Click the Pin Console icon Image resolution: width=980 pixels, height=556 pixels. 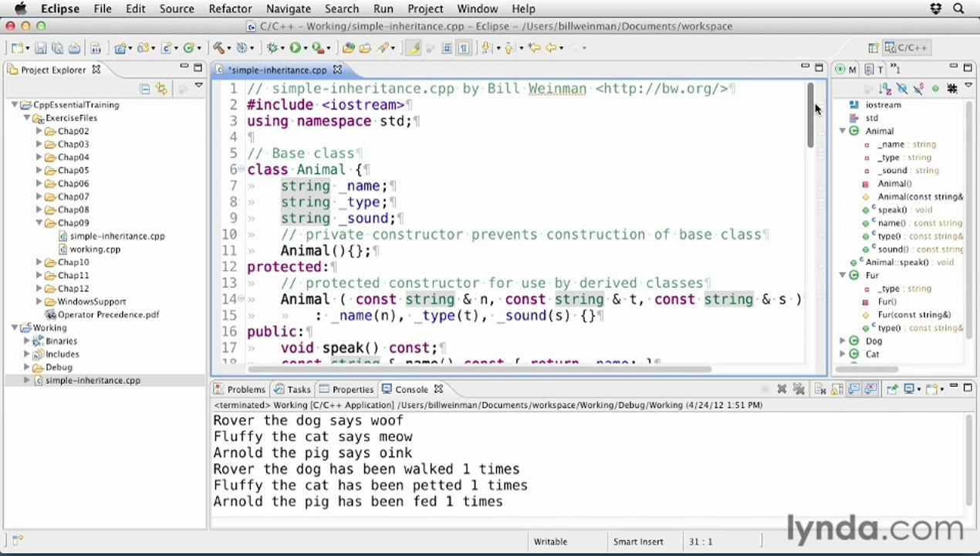(x=892, y=389)
